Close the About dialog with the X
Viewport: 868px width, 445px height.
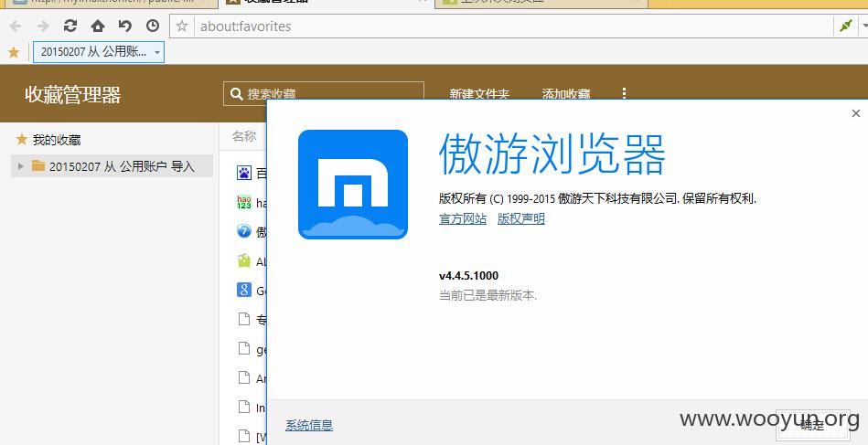856,113
